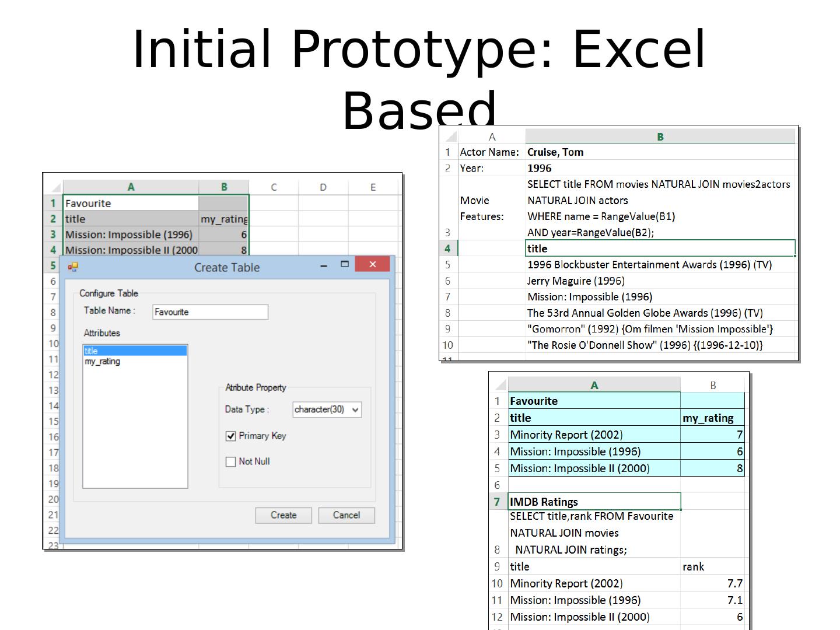Close the Create Table dialog
This screenshot has width=840, height=630.
click(372, 264)
